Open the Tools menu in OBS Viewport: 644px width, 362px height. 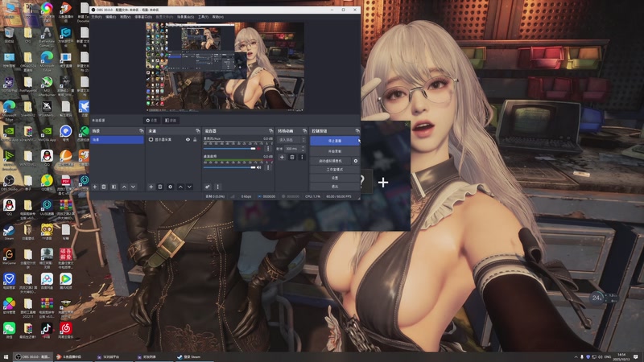(x=203, y=17)
